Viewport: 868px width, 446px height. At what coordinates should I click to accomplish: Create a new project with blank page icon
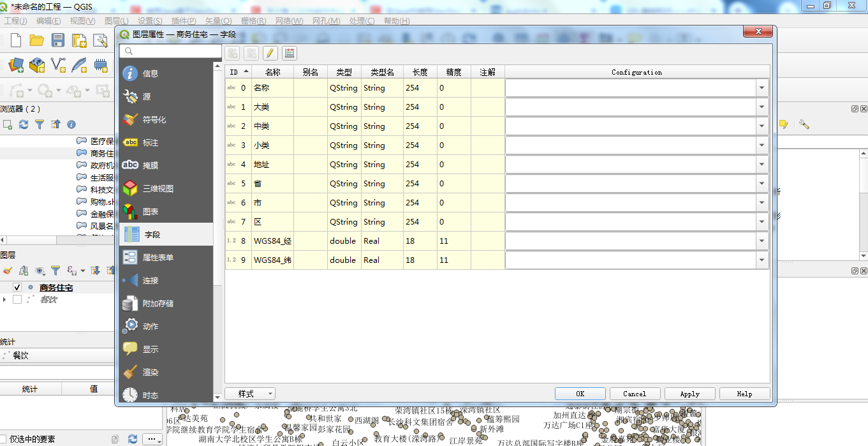pyautogui.click(x=16, y=41)
